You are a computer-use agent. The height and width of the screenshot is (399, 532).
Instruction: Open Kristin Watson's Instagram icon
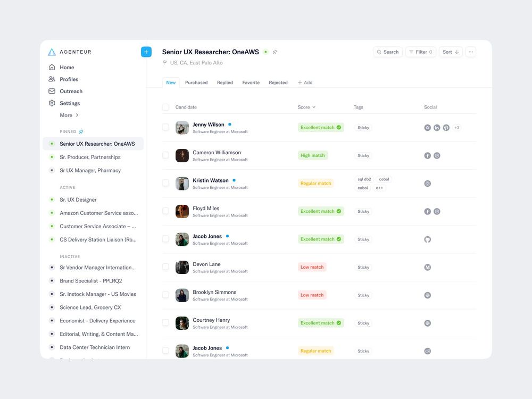pyautogui.click(x=428, y=184)
